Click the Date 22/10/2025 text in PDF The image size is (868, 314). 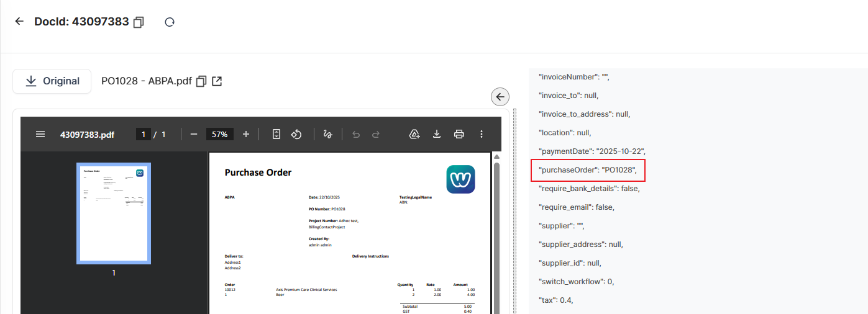point(326,197)
